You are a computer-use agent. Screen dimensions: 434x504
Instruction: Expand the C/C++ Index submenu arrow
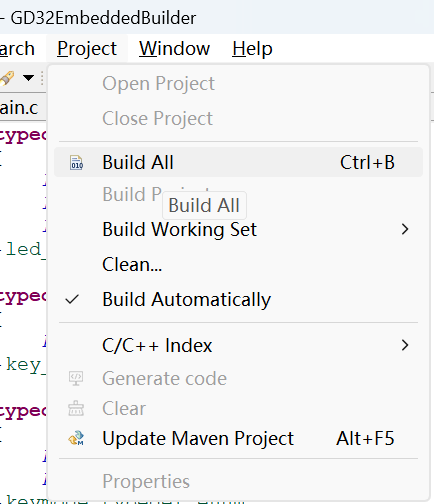pos(405,345)
